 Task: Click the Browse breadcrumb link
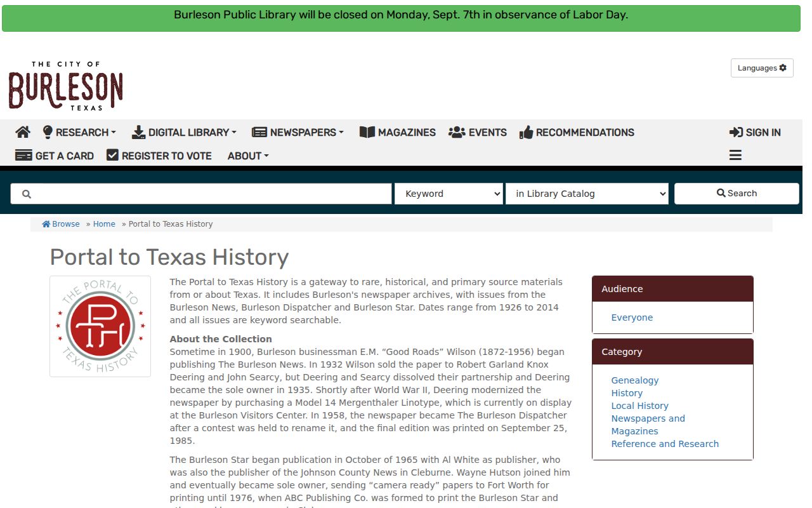point(61,224)
